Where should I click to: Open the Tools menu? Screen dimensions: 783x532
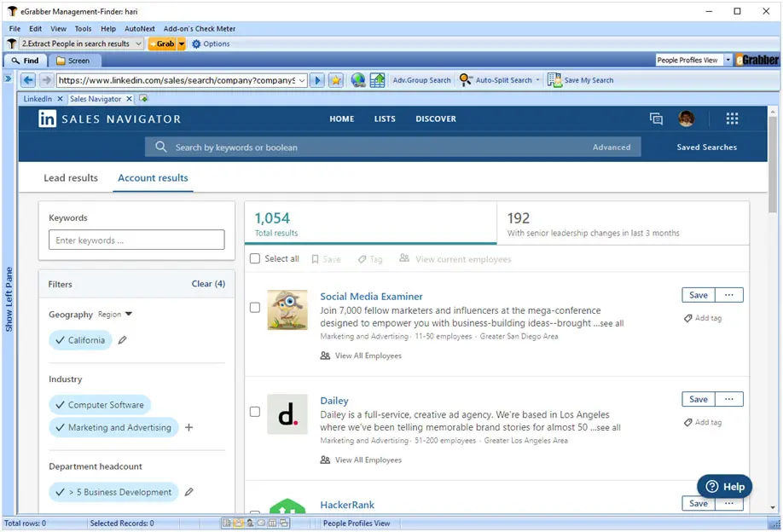(83, 29)
